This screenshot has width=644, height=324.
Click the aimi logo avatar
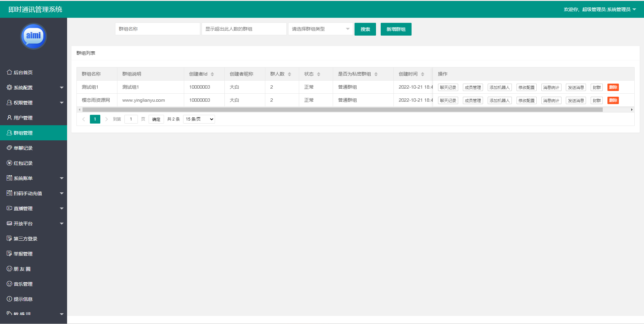click(x=34, y=36)
